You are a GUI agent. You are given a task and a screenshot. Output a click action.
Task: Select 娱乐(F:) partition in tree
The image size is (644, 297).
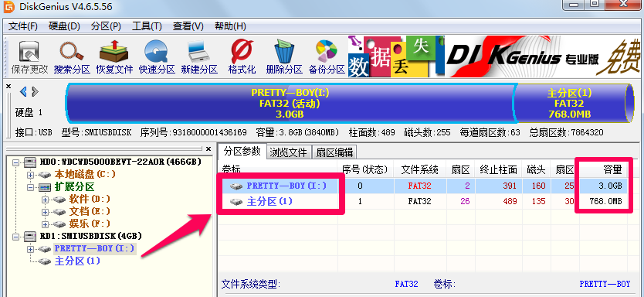pos(90,224)
